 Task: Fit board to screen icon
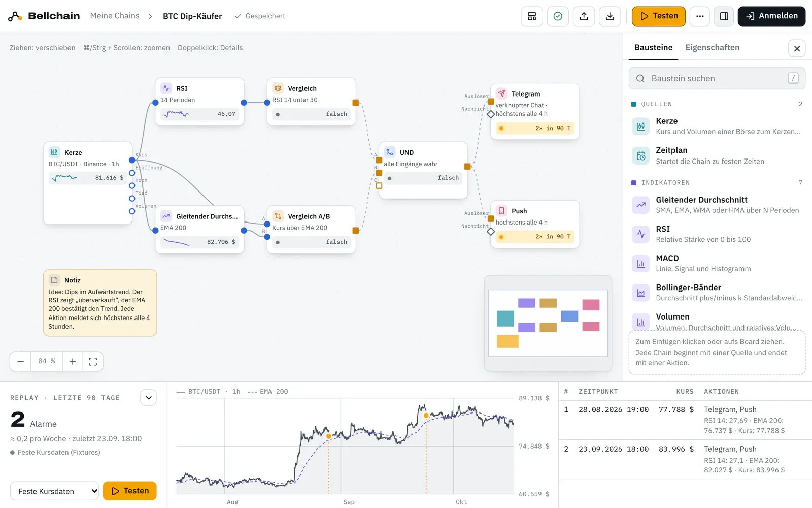(x=93, y=361)
